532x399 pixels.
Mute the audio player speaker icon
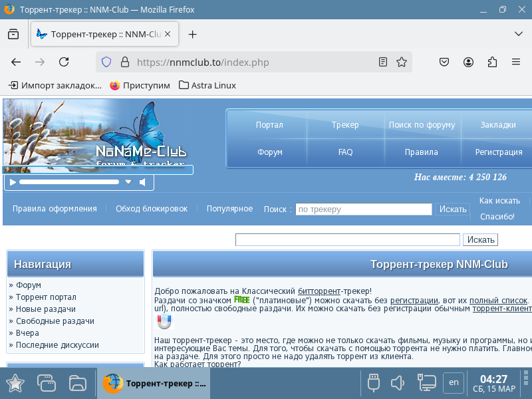click(142, 182)
